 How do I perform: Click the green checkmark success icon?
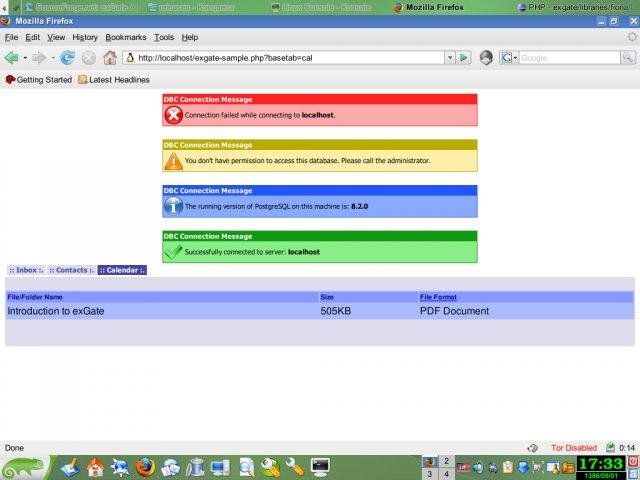(x=173, y=252)
